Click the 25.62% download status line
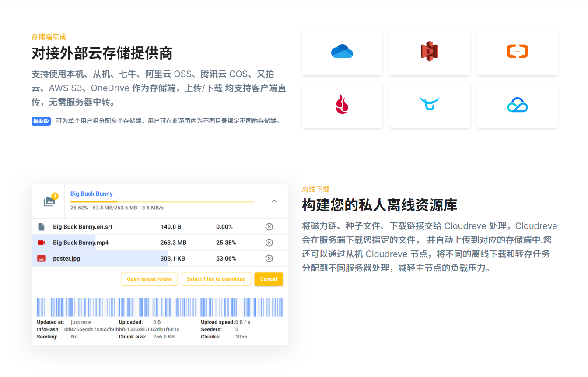The height and width of the screenshot is (377, 588). coord(117,208)
